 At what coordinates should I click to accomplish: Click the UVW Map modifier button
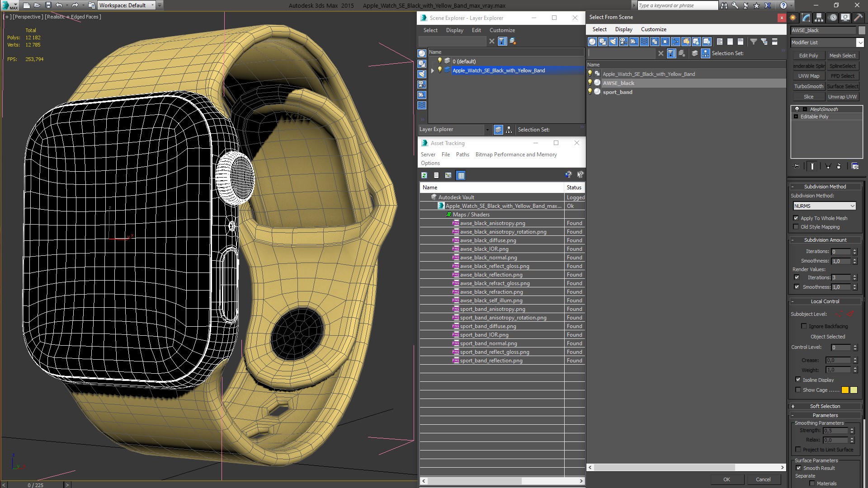808,76
